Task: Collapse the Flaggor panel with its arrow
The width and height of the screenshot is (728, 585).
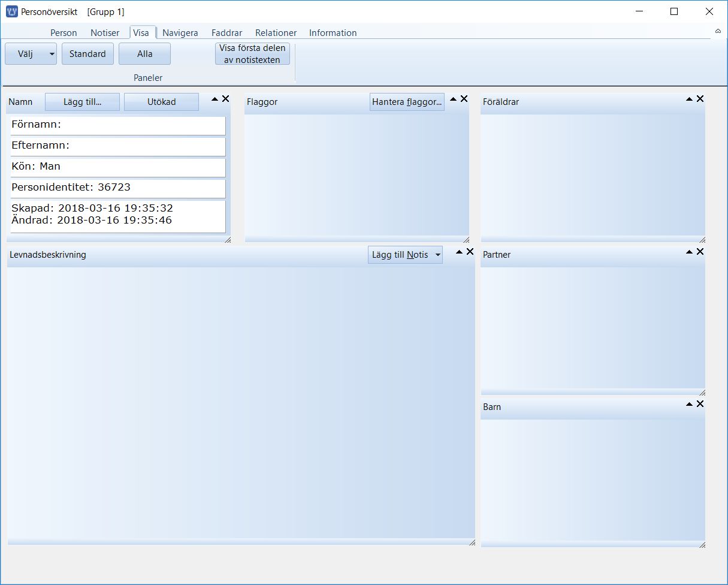Action: pyautogui.click(x=454, y=99)
